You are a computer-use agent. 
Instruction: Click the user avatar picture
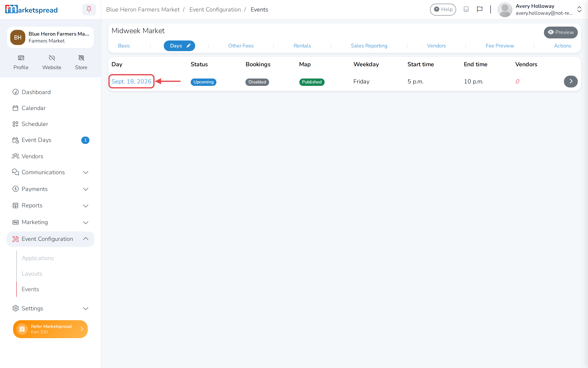pyautogui.click(x=505, y=9)
